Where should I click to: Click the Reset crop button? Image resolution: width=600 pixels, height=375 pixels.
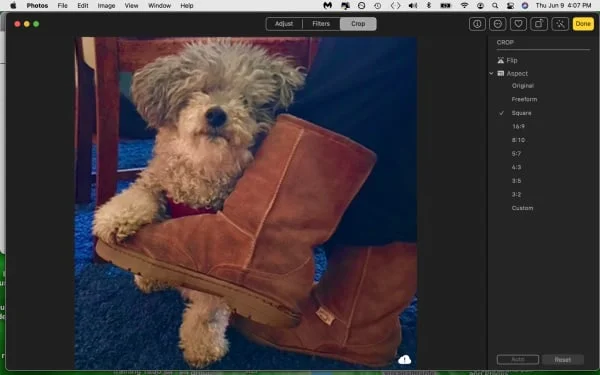(562, 360)
